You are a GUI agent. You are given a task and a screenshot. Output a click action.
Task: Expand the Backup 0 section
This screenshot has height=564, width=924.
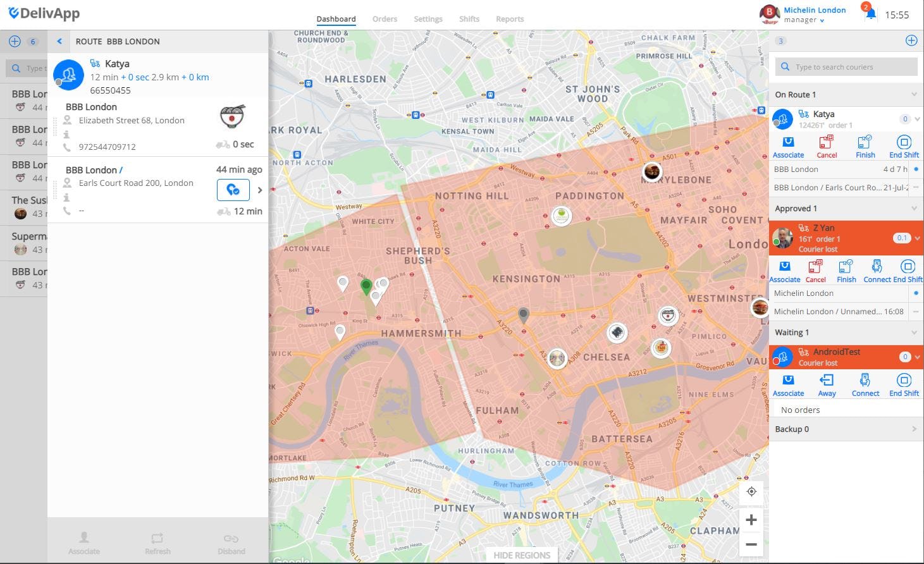pos(914,429)
